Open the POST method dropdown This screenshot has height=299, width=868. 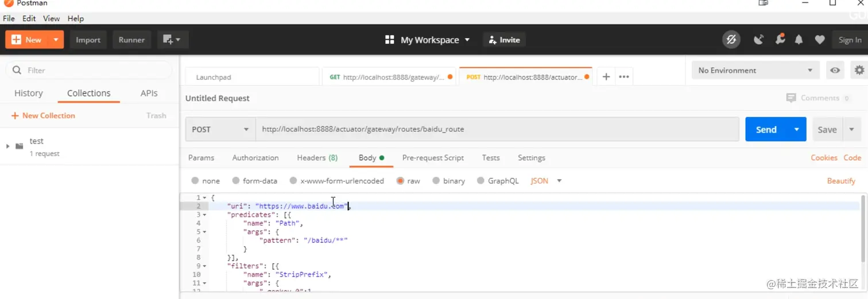(220, 129)
